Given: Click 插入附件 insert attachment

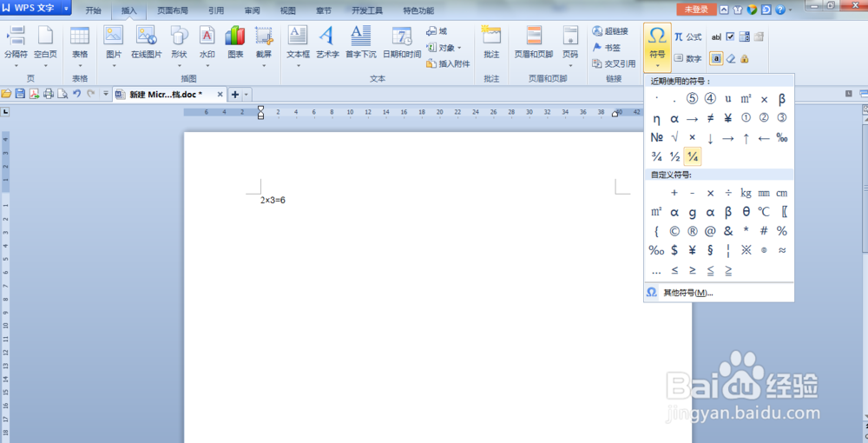Looking at the screenshot, I should pyautogui.click(x=448, y=63).
